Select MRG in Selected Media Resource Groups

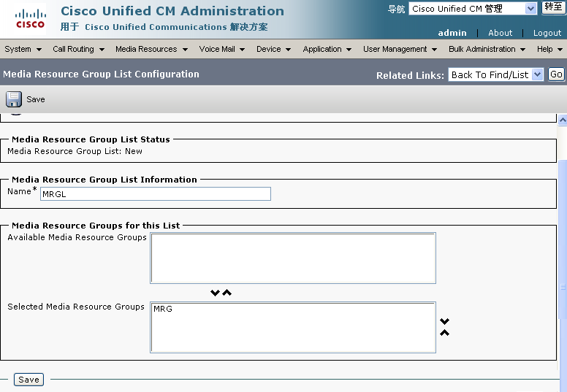163,309
